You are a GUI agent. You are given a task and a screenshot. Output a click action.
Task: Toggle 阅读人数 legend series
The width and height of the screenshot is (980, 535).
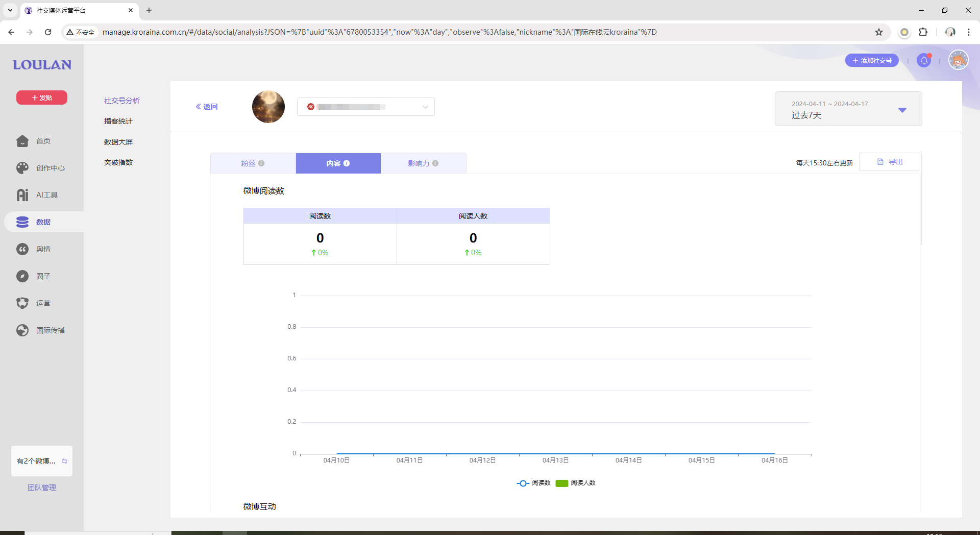(x=576, y=483)
